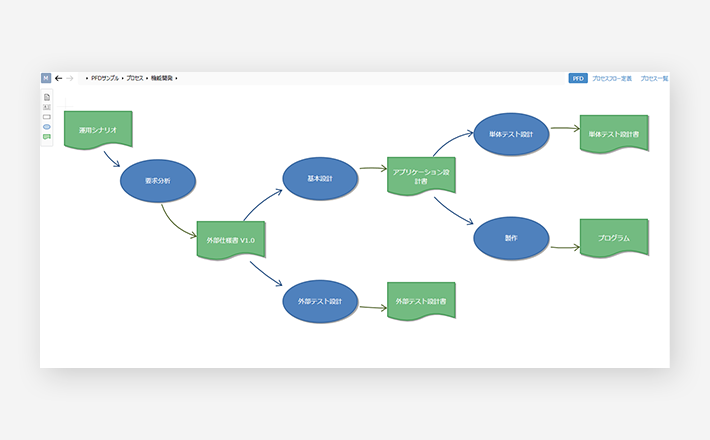The image size is (710, 440).
Task: Click arrow from 単体テスト設計 to 単体テスト設計書
Action: [565, 128]
